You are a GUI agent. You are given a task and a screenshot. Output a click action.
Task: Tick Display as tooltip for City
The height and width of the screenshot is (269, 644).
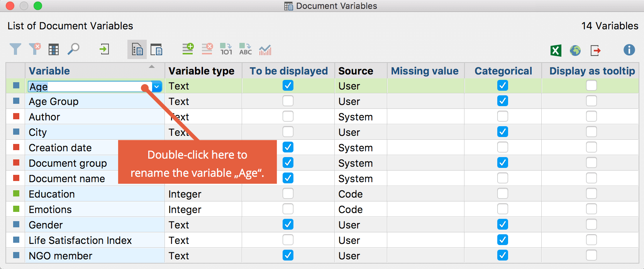click(591, 132)
